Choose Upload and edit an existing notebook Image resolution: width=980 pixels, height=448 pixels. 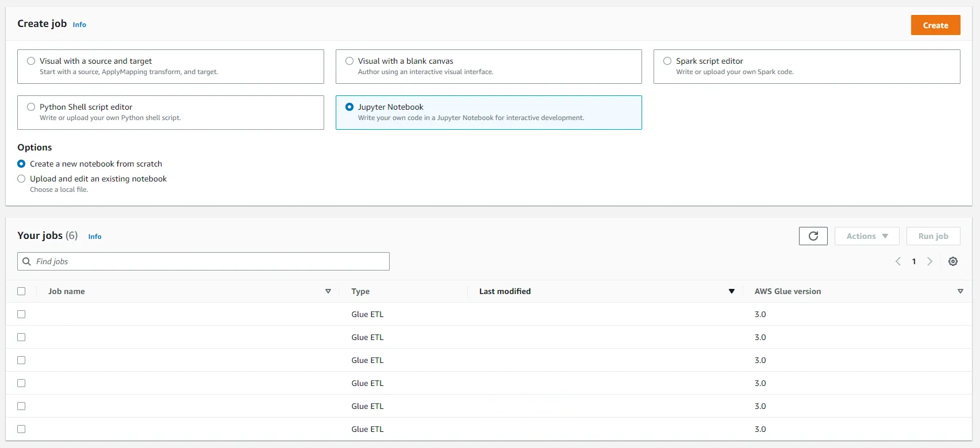[22, 179]
